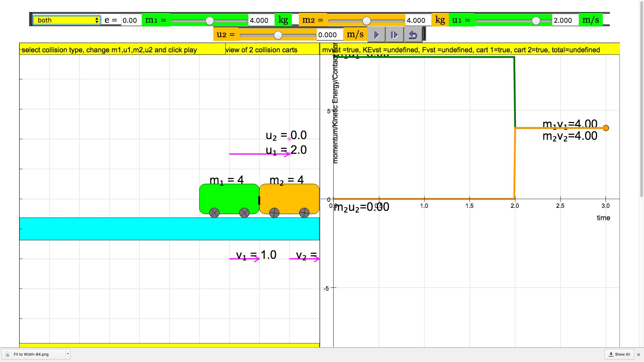The width and height of the screenshot is (644, 362).
Task: Click the right wheel of the orange cart
Action: [x=304, y=213]
